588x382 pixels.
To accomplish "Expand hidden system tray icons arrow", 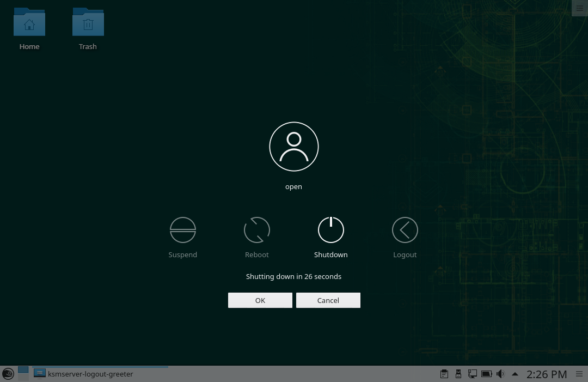I will (x=515, y=374).
